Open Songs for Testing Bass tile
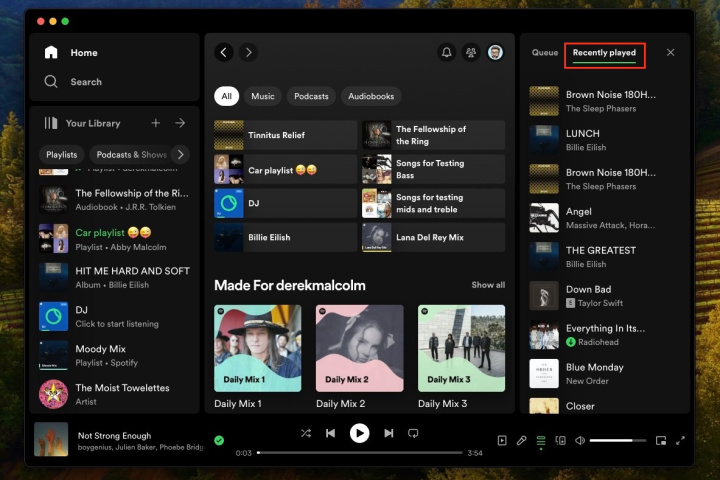This screenshot has height=480, width=720. point(433,169)
